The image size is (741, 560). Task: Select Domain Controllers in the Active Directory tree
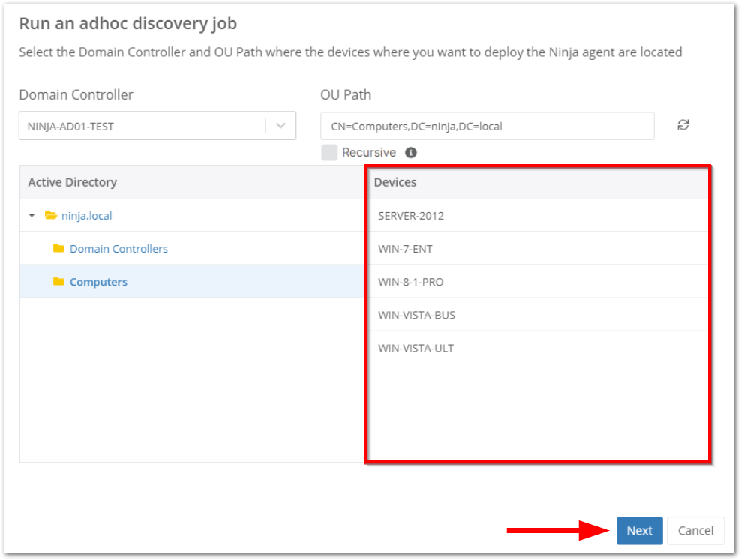[118, 248]
